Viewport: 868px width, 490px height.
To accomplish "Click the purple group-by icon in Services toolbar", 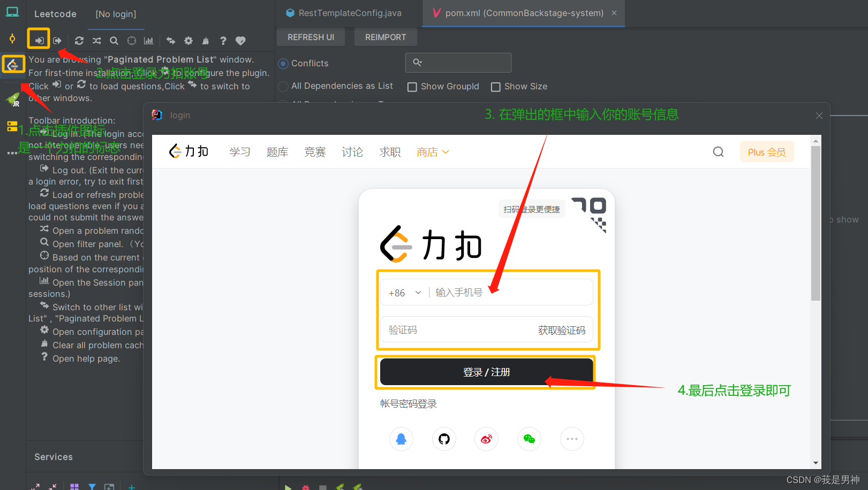I will tap(74, 487).
